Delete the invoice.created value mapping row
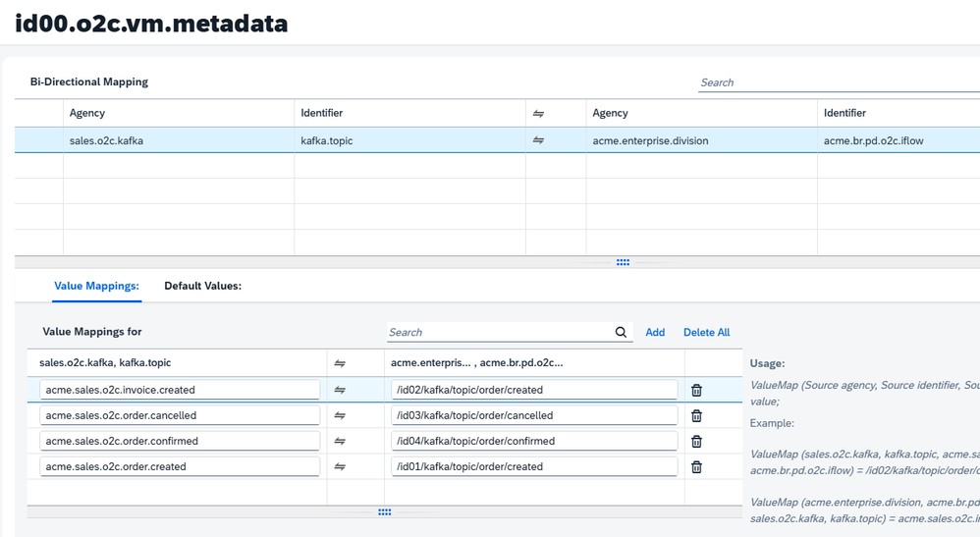The height and width of the screenshot is (537, 980). click(x=696, y=390)
